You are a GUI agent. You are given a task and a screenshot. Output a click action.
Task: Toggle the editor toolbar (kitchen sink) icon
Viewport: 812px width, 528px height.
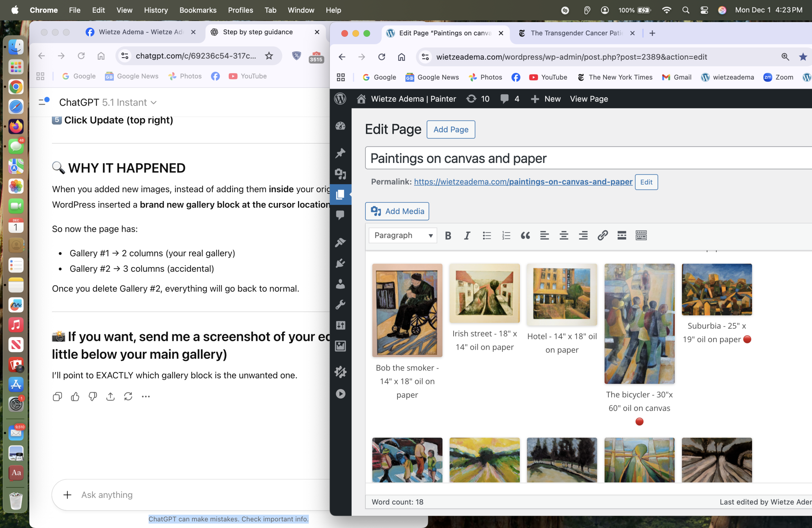[641, 235]
